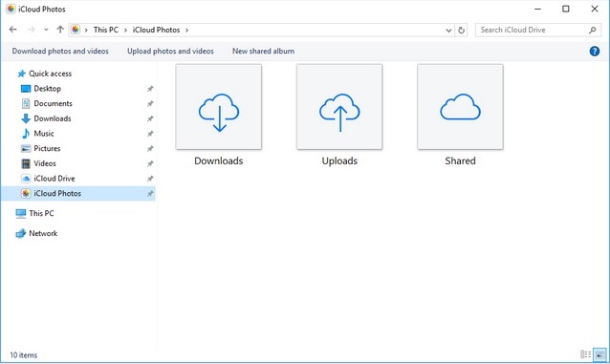
Task: Open address bar history dropdown
Action: tap(448, 30)
